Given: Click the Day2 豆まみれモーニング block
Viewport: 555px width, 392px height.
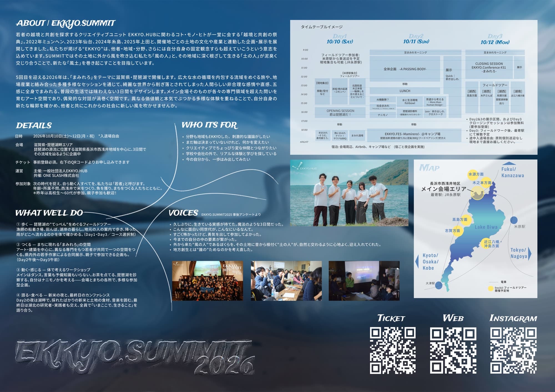Looking at the screenshot, I should point(415,52).
